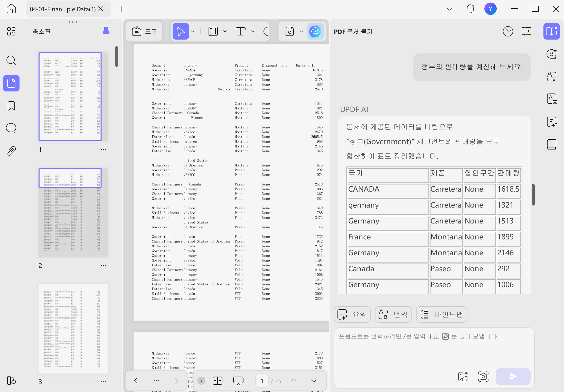The height and width of the screenshot is (392, 564).
Task: Open the search panel magnifier icon
Action: (x=11, y=60)
